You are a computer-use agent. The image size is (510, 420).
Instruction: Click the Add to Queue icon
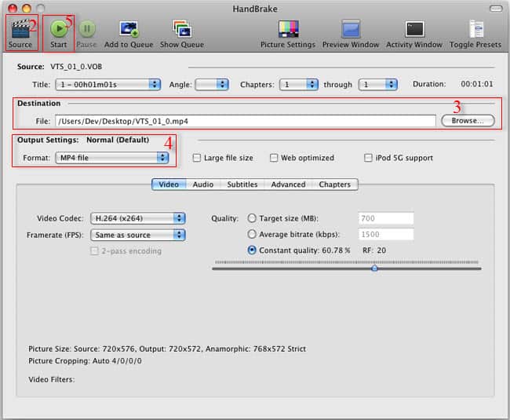tap(129, 29)
